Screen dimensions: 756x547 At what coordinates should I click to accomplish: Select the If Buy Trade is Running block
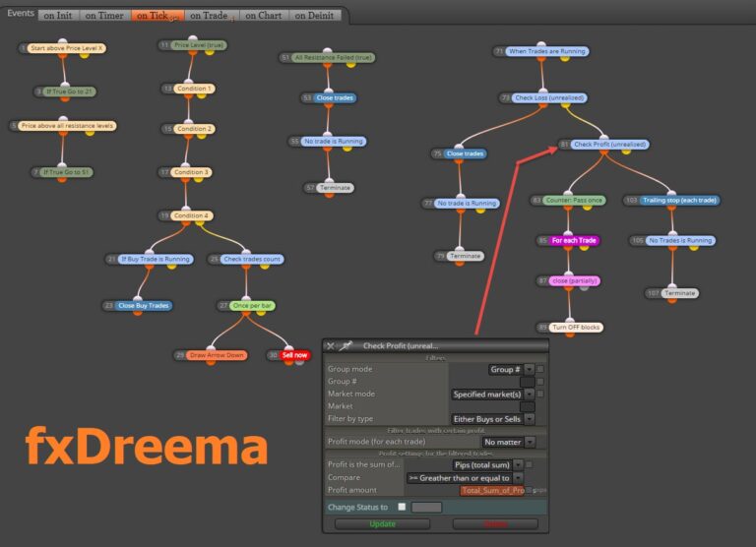[156, 260]
